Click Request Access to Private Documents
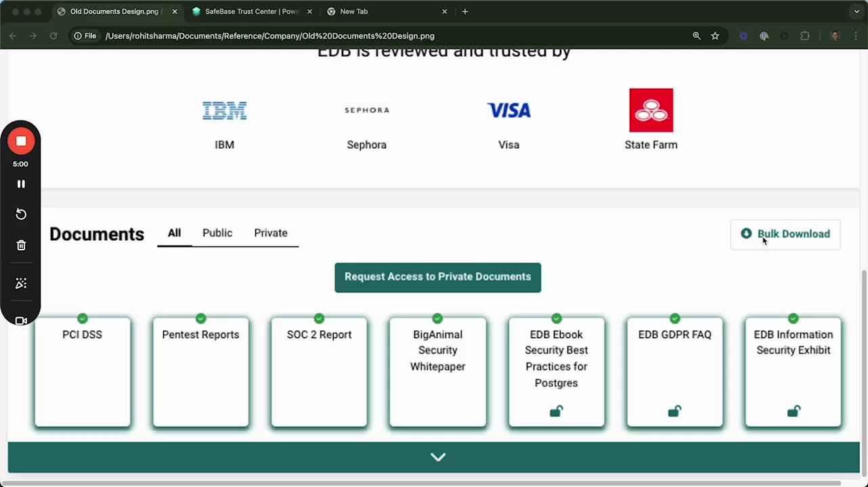868x487 pixels. (437, 277)
